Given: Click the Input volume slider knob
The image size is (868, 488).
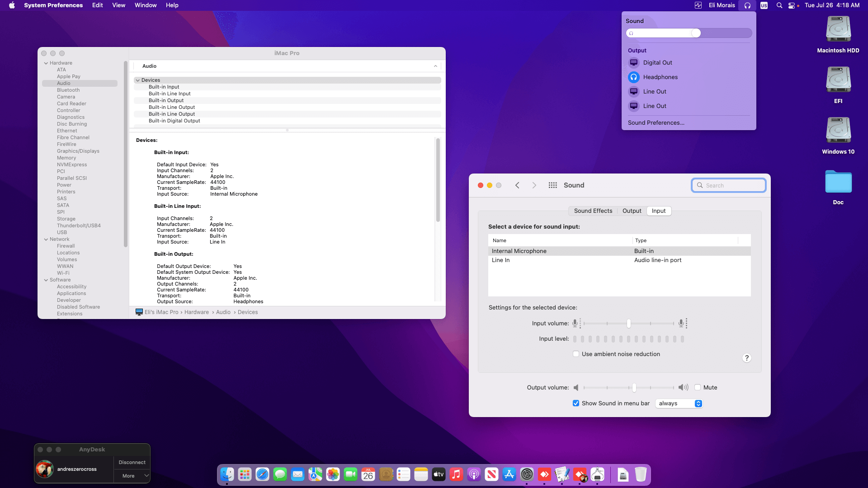Looking at the screenshot, I should [629, 324].
